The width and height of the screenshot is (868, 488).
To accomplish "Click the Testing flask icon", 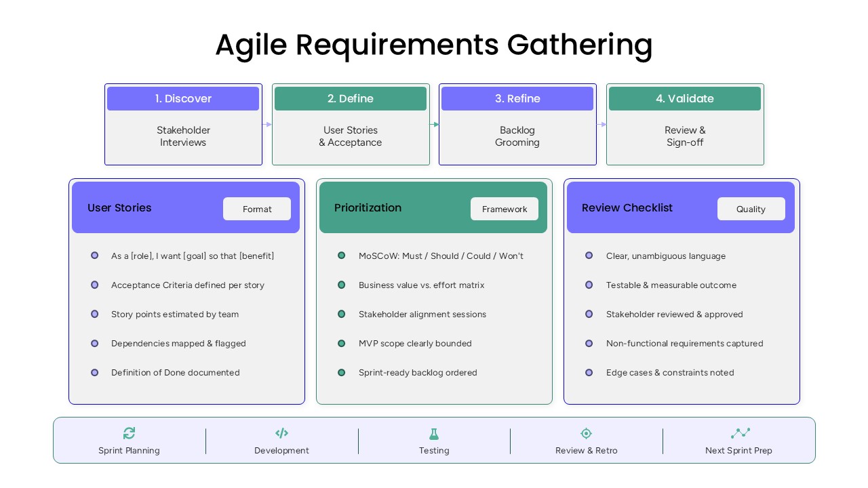I will tap(434, 434).
